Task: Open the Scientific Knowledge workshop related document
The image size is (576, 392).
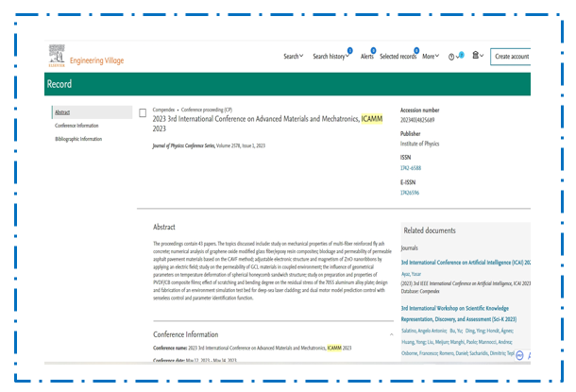Action: click(x=459, y=314)
